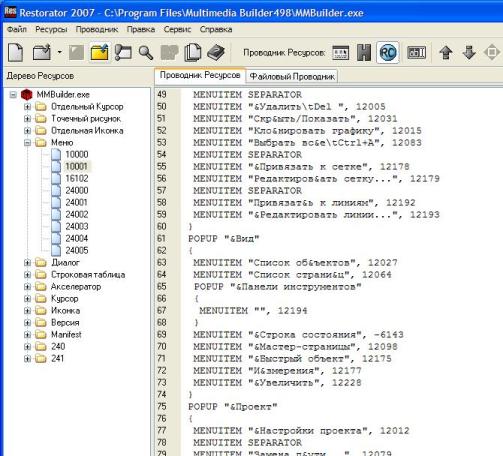
Task: Expand the Диалог folder
Action: click(x=28, y=263)
